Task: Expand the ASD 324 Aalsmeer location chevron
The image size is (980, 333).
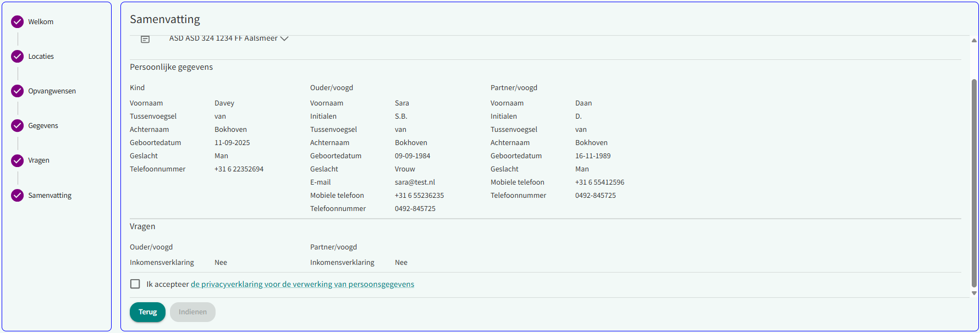Action: pos(284,38)
